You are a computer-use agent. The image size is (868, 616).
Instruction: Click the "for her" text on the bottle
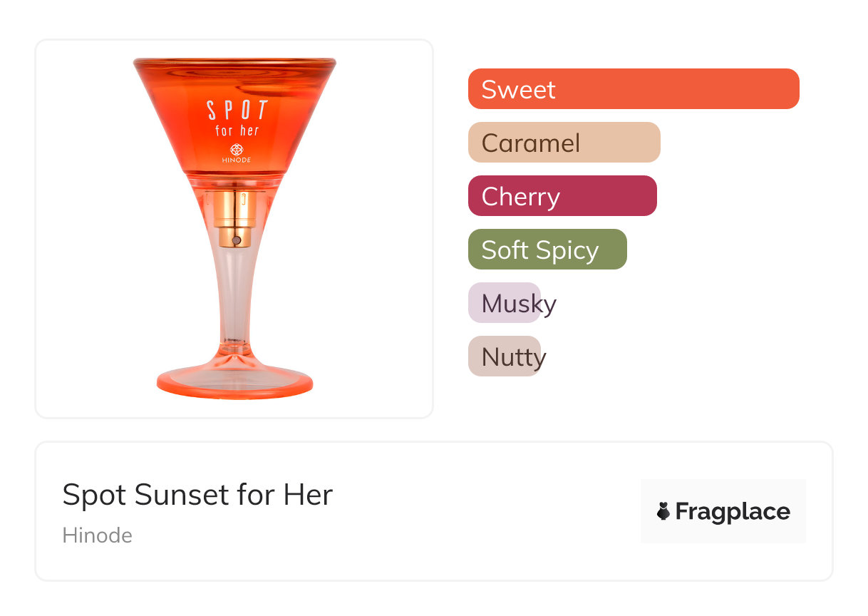pyautogui.click(x=237, y=131)
